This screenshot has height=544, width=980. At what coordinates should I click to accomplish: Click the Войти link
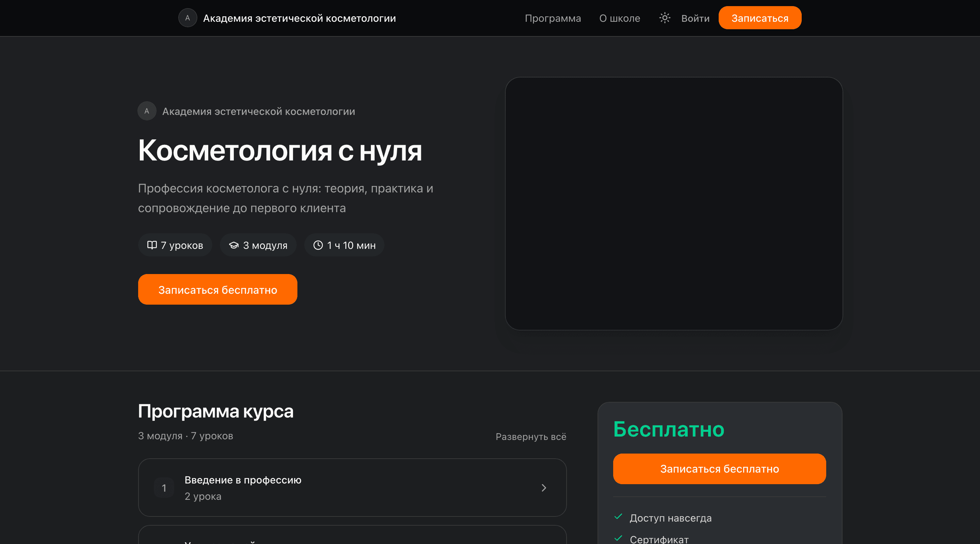coord(695,18)
